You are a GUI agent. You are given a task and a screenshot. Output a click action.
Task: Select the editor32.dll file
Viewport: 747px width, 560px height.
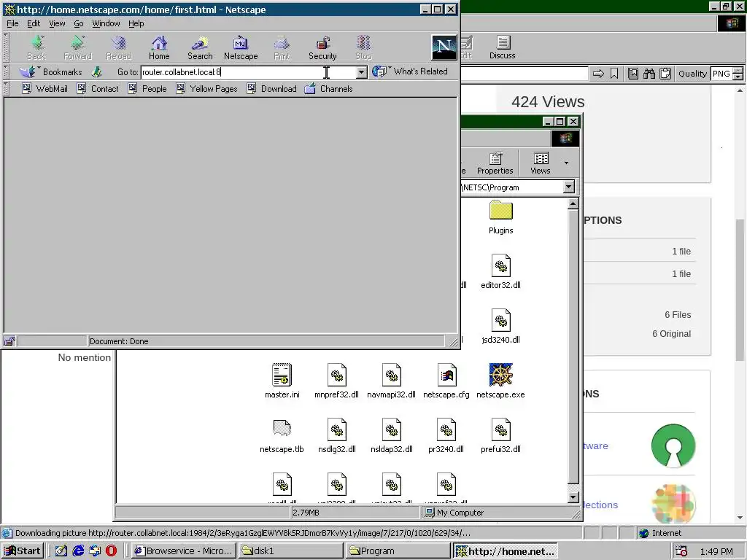[x=500, y=272]
